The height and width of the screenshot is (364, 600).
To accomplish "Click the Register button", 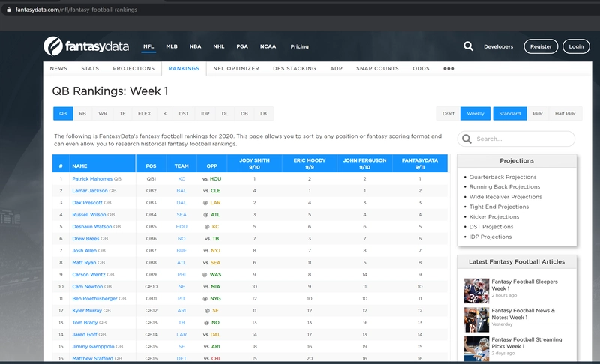I will click(541, 46).
